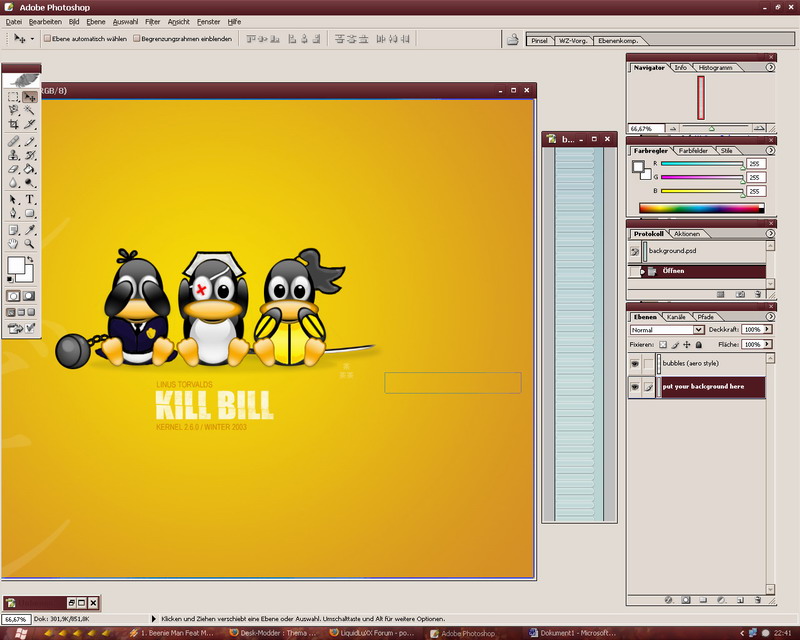Select the Type tool
800x640 pixels.
tap(30, 200)
